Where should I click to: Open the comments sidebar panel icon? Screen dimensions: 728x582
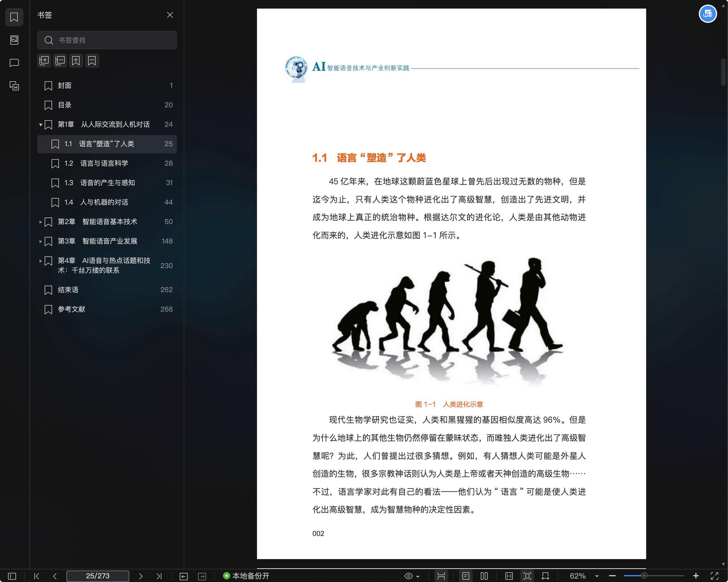tap(14, 63)
